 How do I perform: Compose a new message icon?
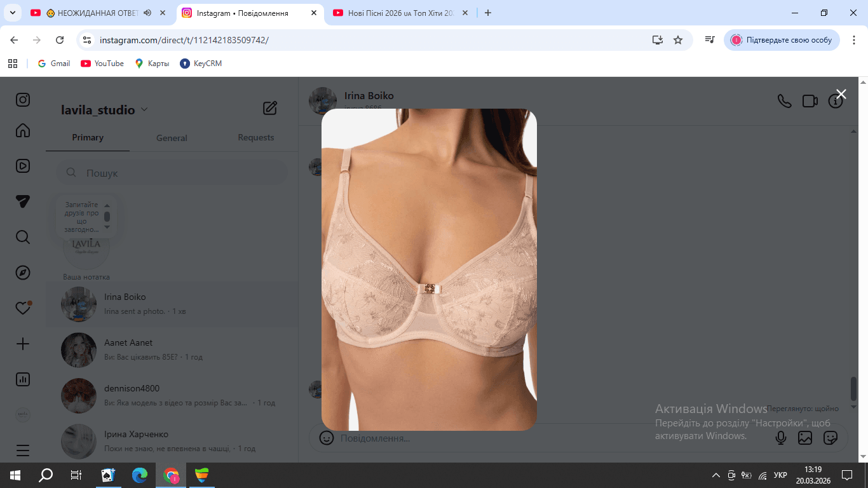click(x=270, y=108)
